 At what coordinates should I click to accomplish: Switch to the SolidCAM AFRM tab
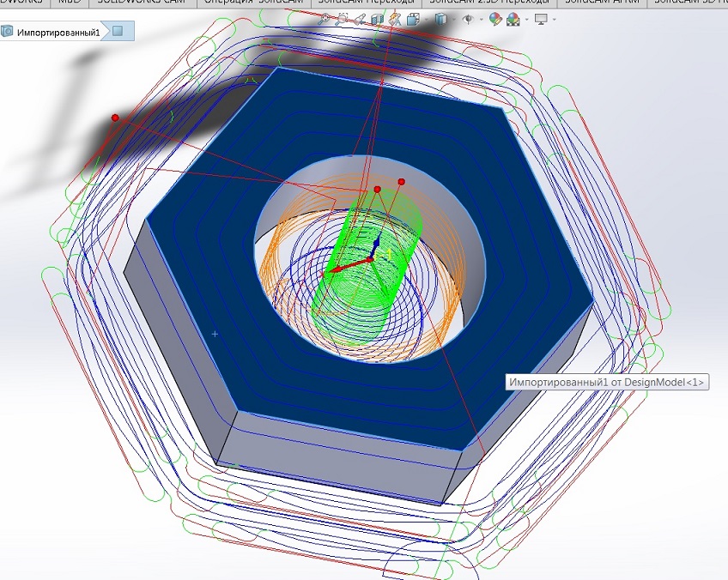602,3
